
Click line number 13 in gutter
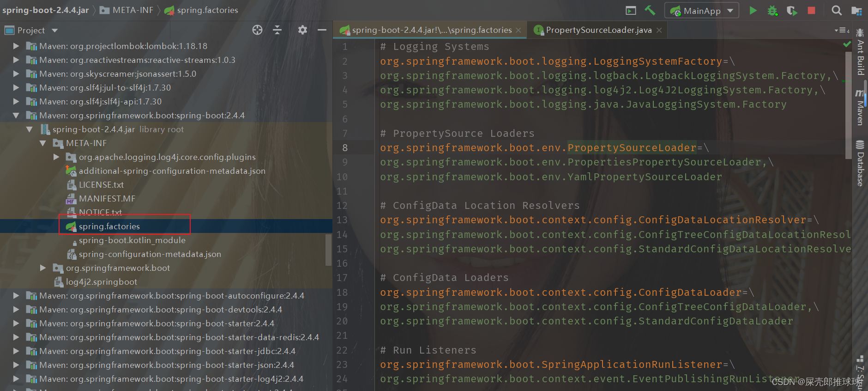click(342, 220)
